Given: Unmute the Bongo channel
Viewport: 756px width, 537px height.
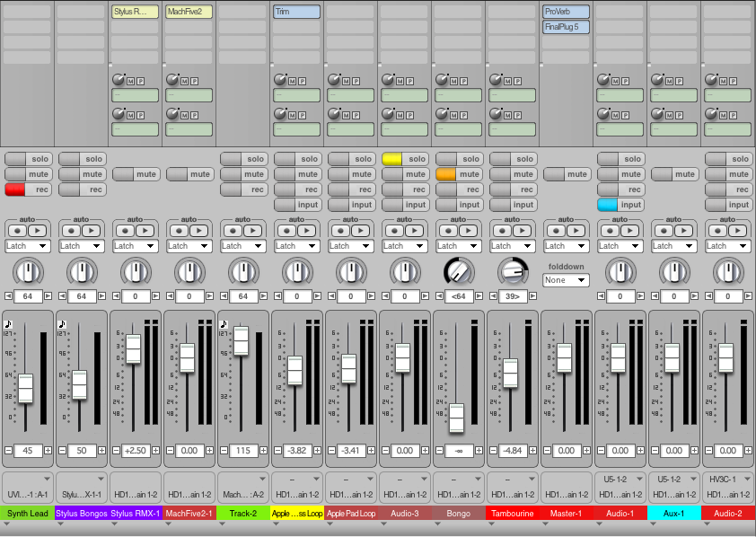Looking at the screenshot, I should click(x=459, y=174).
